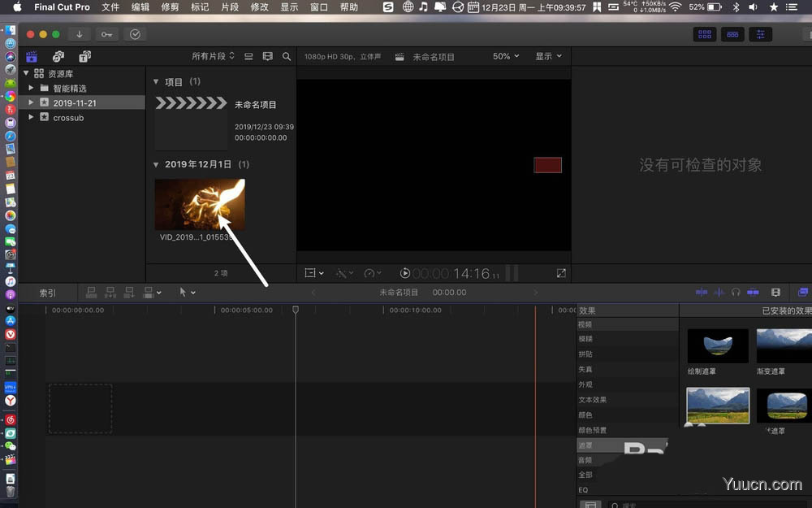This screenshot has height=508, width=812.
Task: Select the 绘制遮罩 effect thumbnail
Action: pyautogui.click(x=718, y=345)
